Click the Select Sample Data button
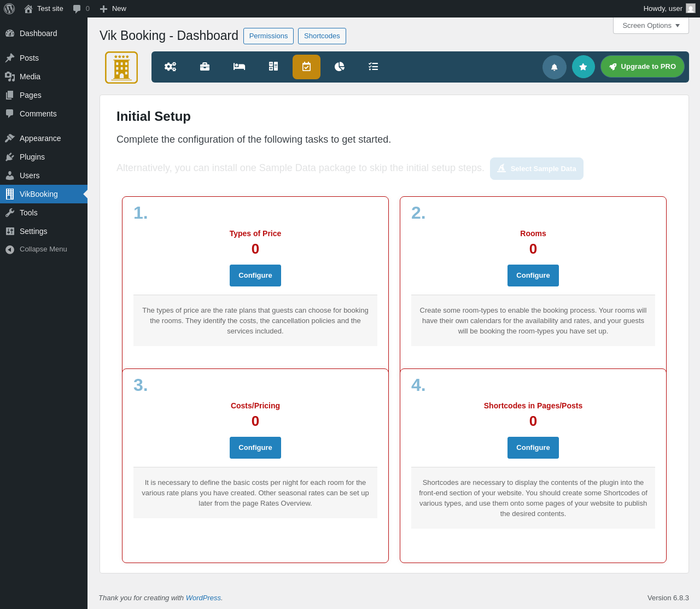Screen dimensions: 700x609 536,168
